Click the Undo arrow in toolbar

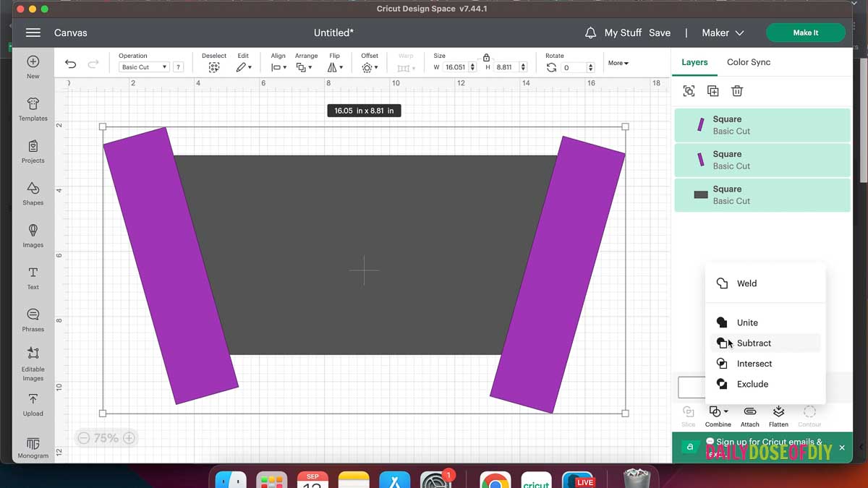(x=70, y=64)
